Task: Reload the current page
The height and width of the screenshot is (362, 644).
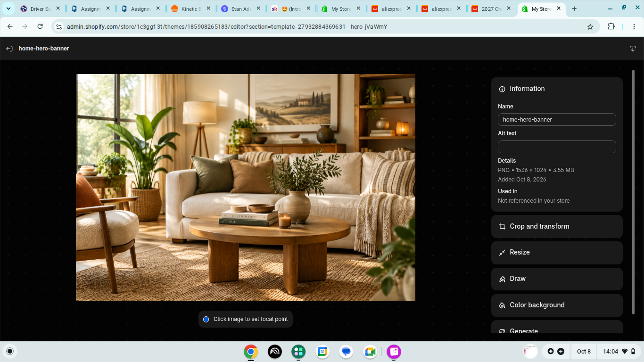Action: 40,27
